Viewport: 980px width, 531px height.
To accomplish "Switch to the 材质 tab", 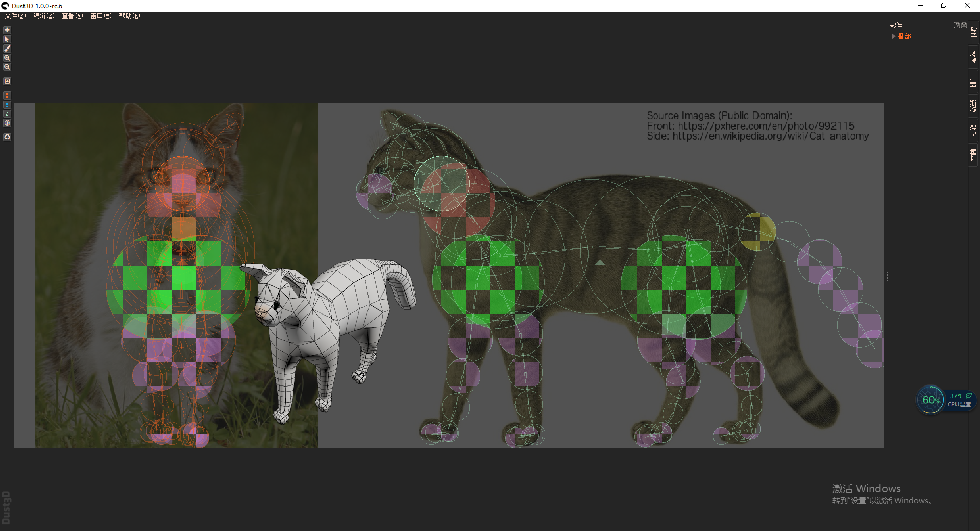I will click(x=972, y=57).
